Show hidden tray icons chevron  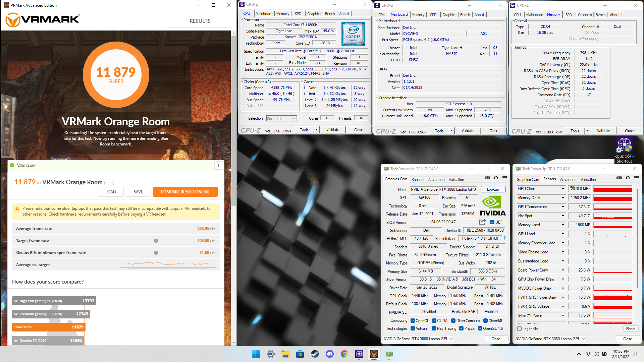pos(579,354)
